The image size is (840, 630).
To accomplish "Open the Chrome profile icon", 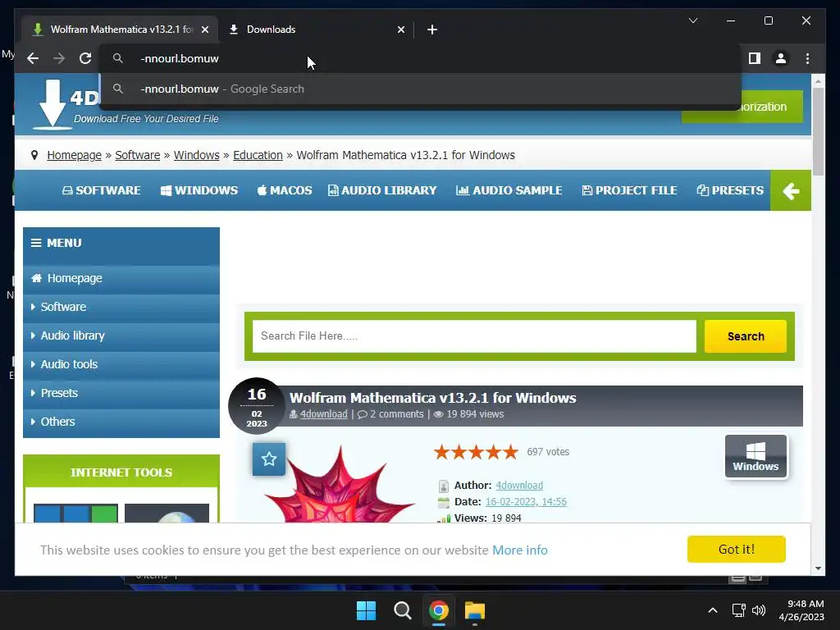I will [x=781, y=58].
